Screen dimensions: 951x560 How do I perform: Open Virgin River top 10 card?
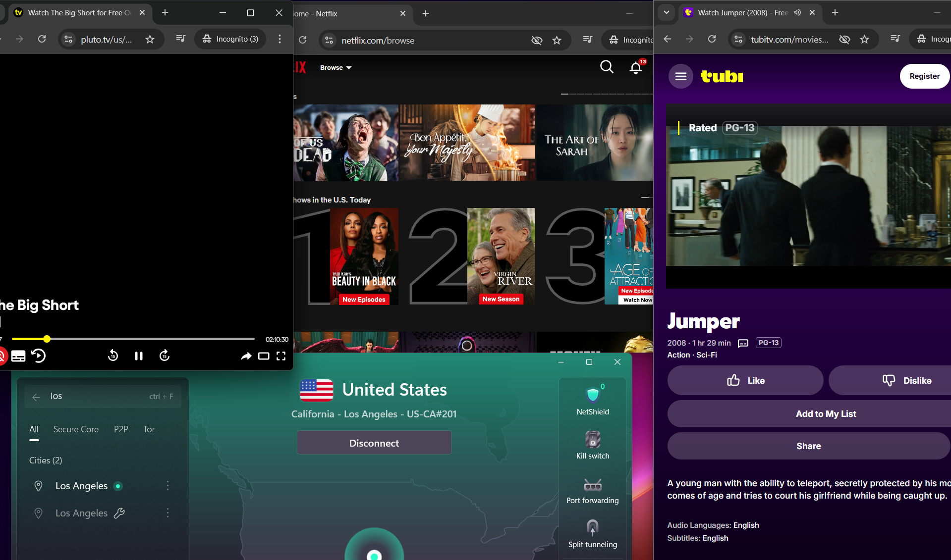click(x=501, y=256)
